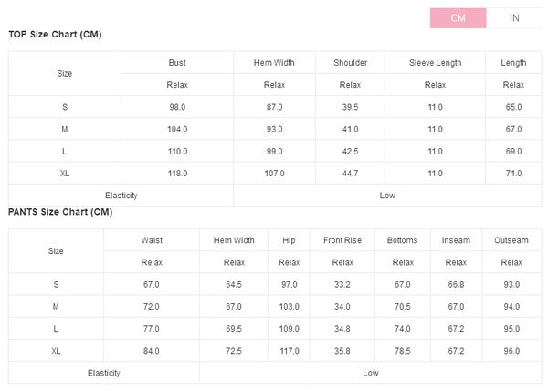Select the Shoulder column header

tap(350, 63)
